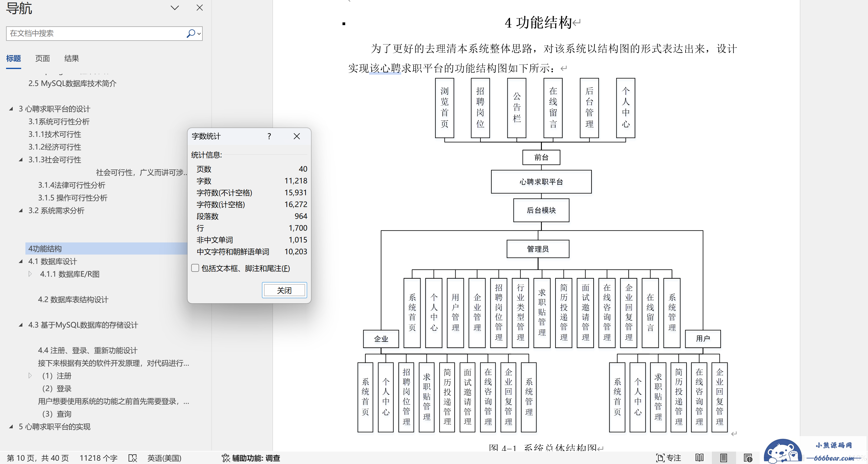Viewport: 868px width, 464px height.
Task: Click the 行业类型管理 box in diagram
Action: point(520,313)
